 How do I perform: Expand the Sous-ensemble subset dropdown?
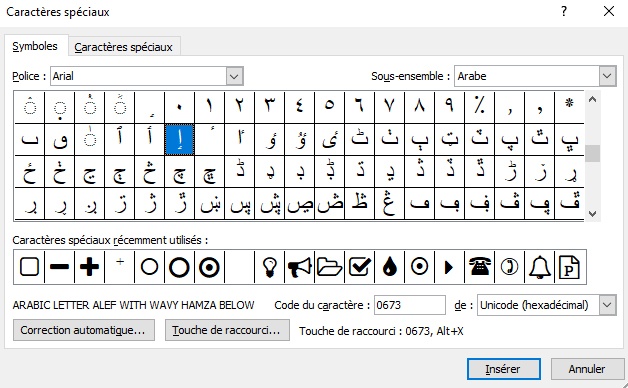point(607,76)
